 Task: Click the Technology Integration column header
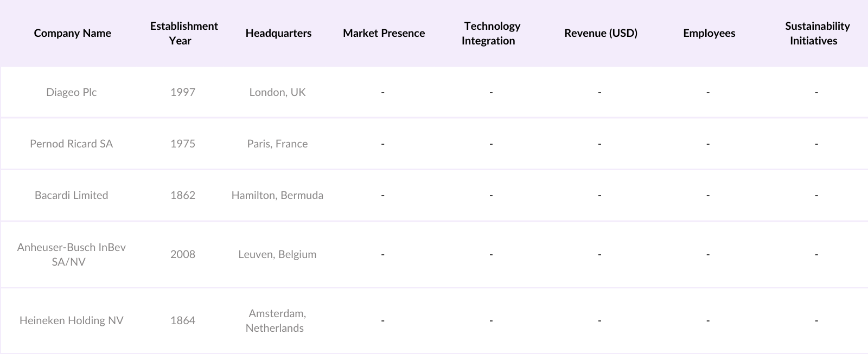coord(491,33)
